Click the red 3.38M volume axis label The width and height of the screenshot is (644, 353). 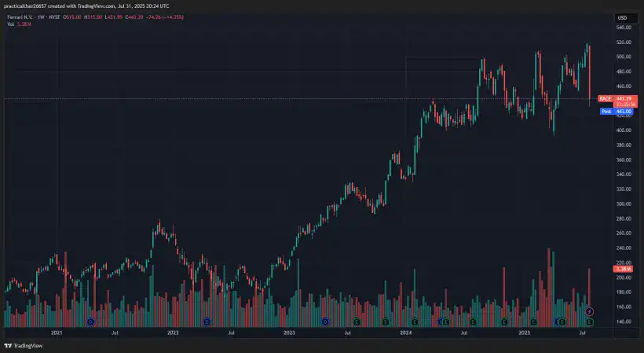pyautogui.click(x=626, y=270)
